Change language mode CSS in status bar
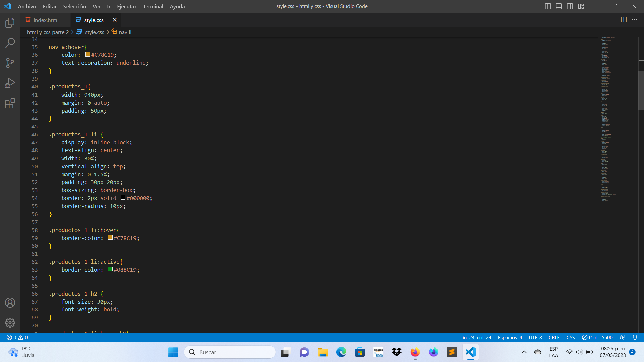Screen dimensions: 644x362 click(571, 337)
